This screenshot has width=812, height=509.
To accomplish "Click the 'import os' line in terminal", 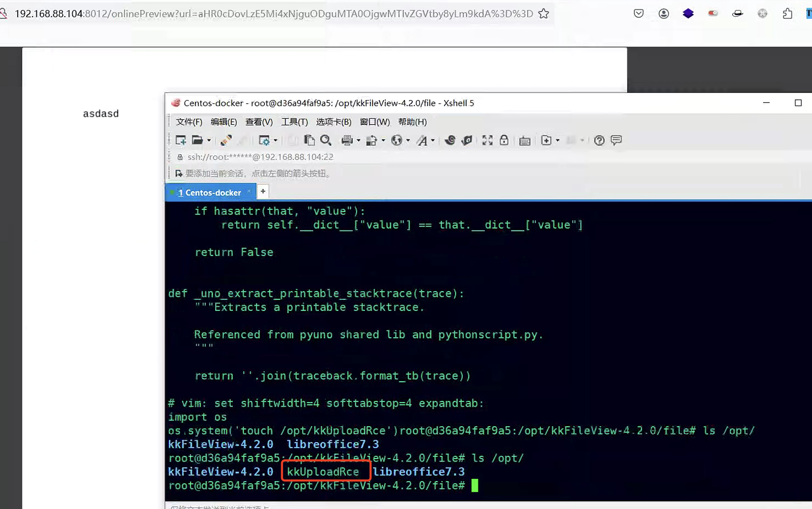I will [198, 417].
